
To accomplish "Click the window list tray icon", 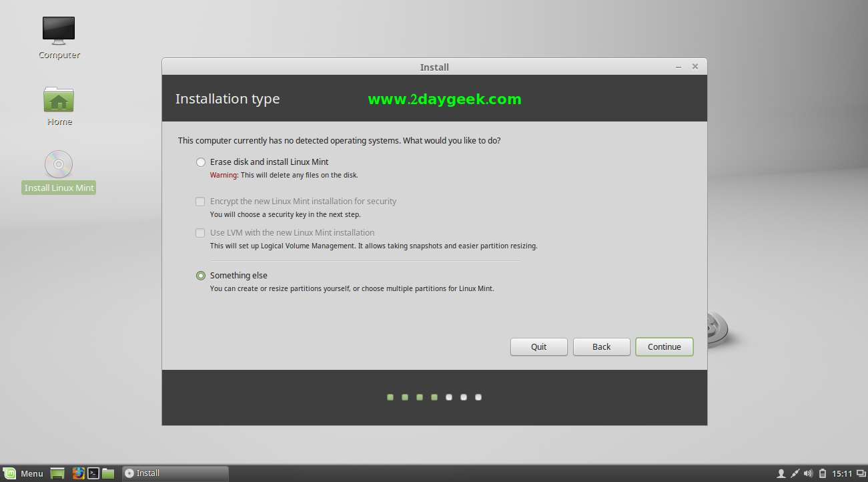I will [861, 474].
